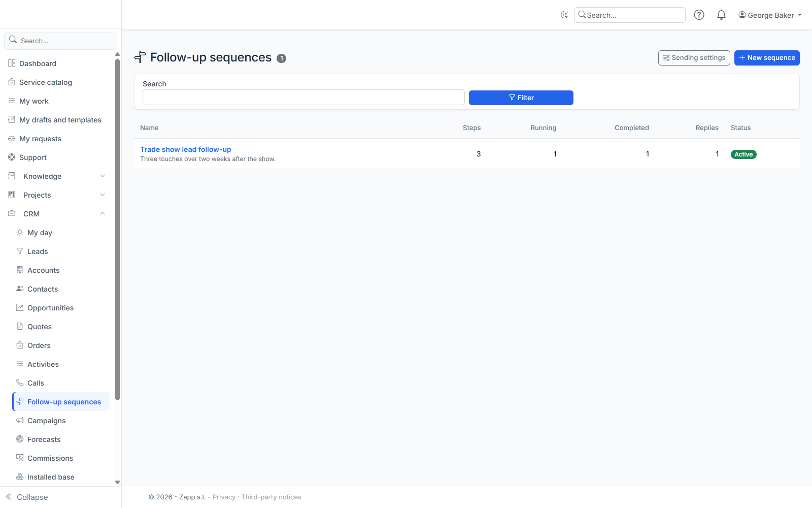Viewport: 812px width, 508px height.
Task: Open Knowledge menu item
Action: [x=57, y=176]
